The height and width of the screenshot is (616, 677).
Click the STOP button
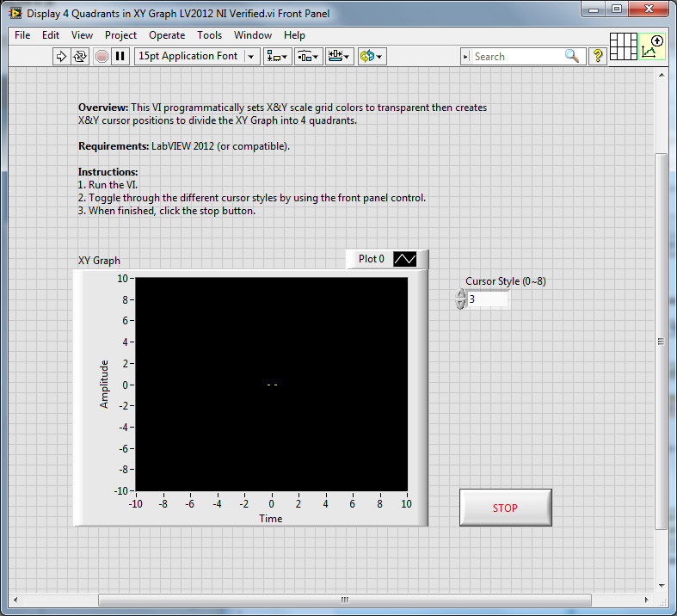tap(505, 508)
